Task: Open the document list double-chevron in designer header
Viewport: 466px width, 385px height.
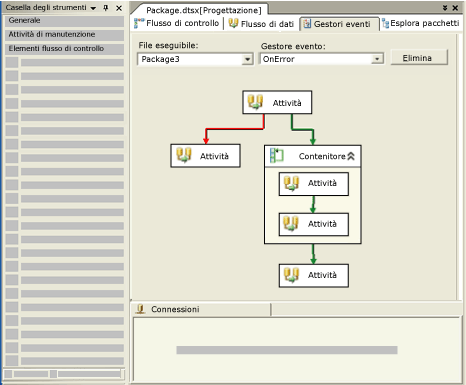Action: (445, 8)
